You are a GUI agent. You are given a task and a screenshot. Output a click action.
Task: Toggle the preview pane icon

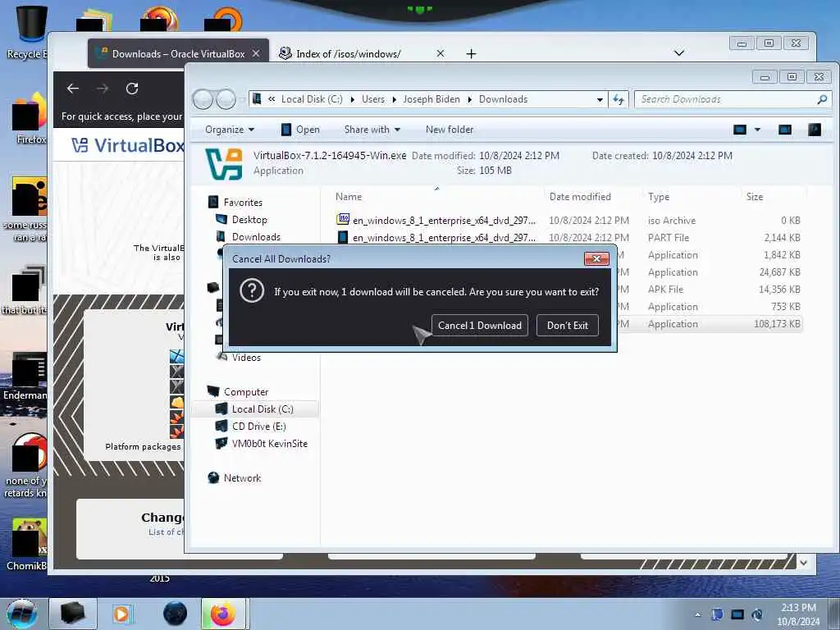coord(785,130)
